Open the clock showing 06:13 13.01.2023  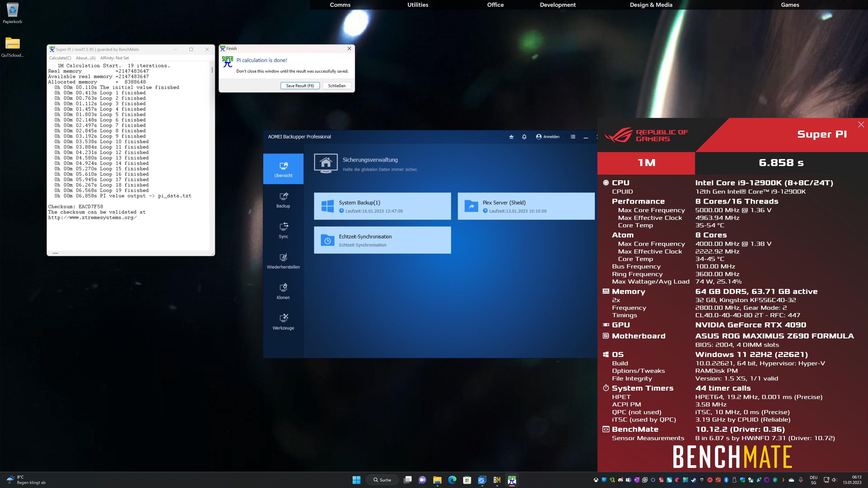click(852, 480)
